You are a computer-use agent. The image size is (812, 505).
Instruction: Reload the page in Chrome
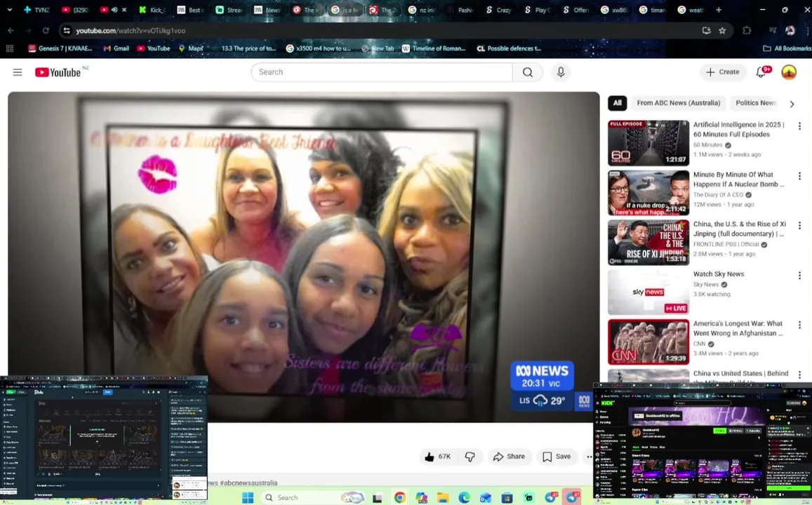click(x=46, y=31)
